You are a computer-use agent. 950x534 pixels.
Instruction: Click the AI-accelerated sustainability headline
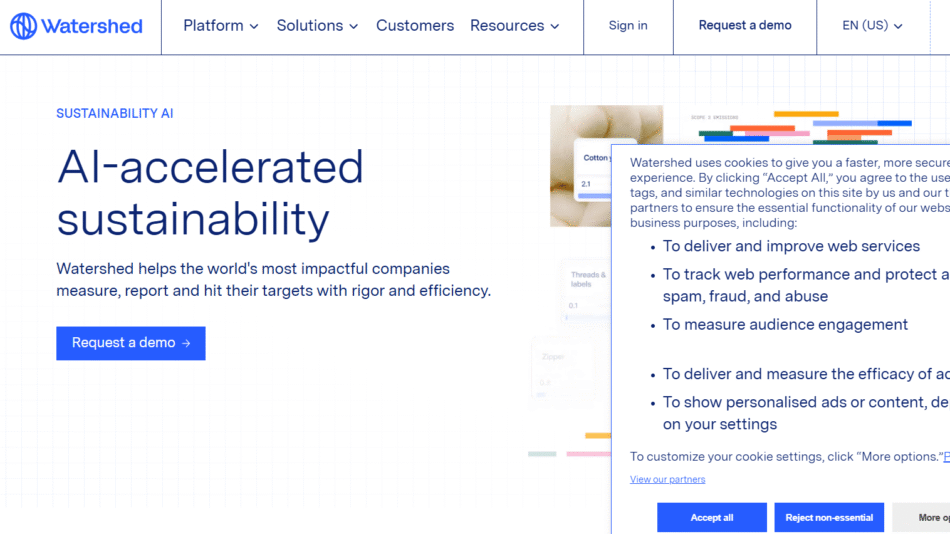(210, 193)
